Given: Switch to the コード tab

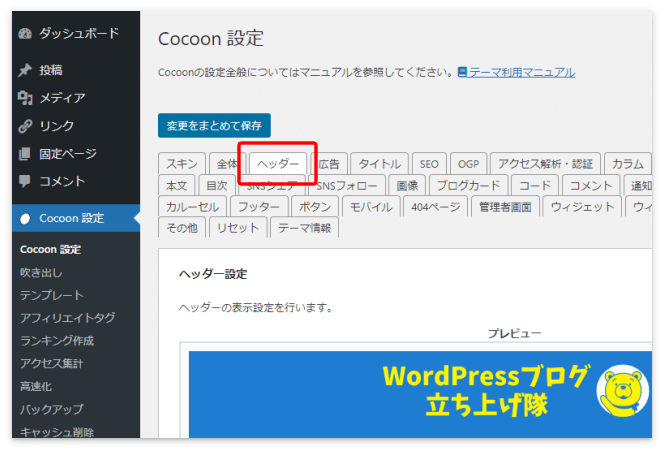Looking at the screenshot, I should click(535, 185).
